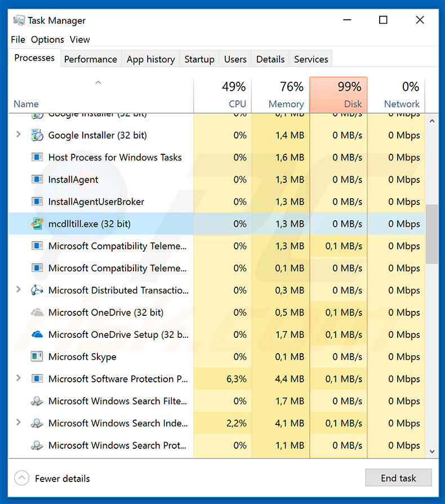Image resolution: width=445 pixels, height=504 pixels.
Task: Open the View menu
Action: [x=80, y=39]
